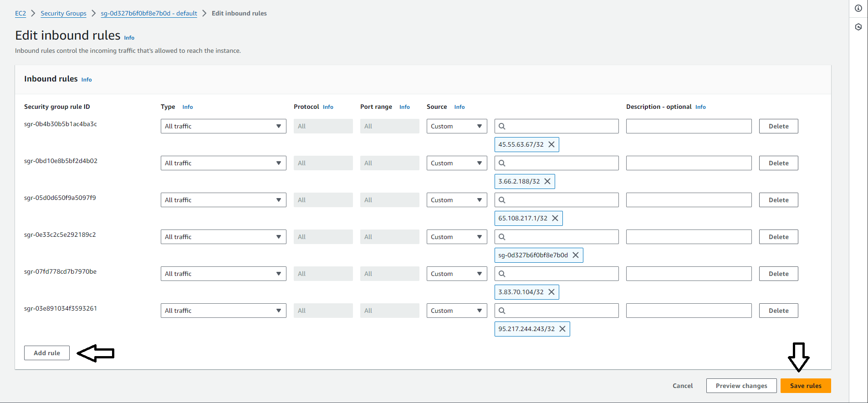Delete rule sgr-0b4b30b5b1ac4ba3c
The height and width of the screenshot is (403, 868).
pyautogui.click(x=779, y=126)
